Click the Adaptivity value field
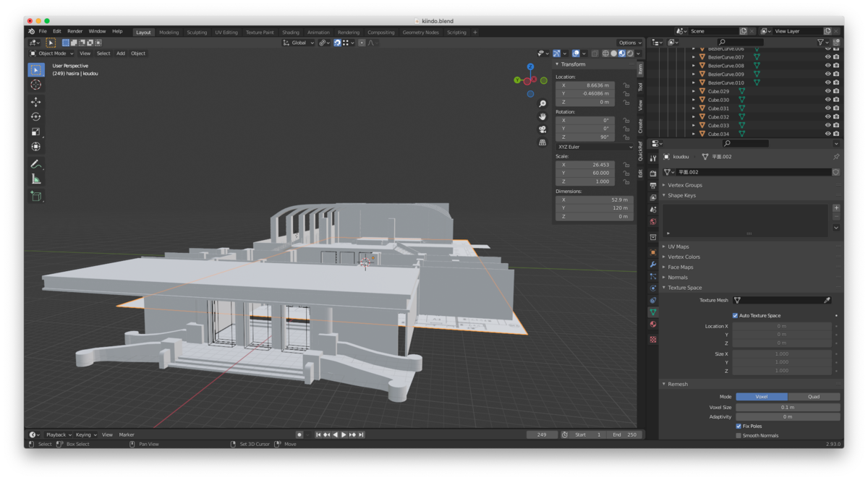 788,416
